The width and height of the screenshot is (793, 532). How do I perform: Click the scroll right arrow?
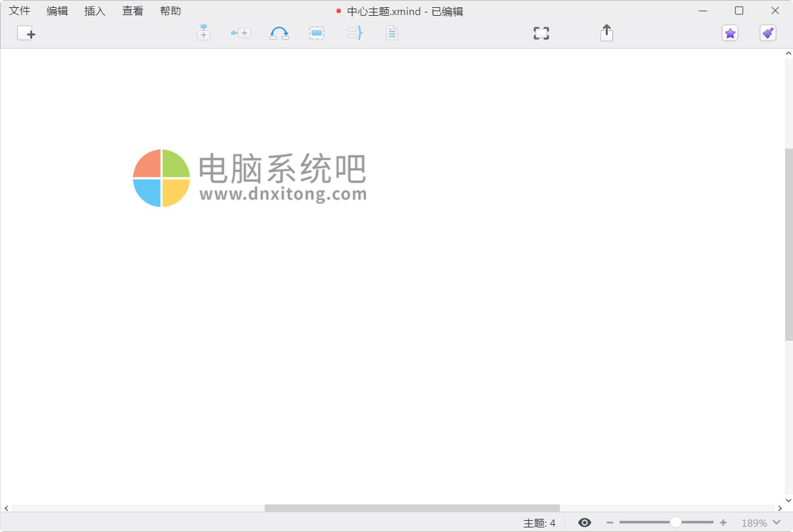[781, 508]
